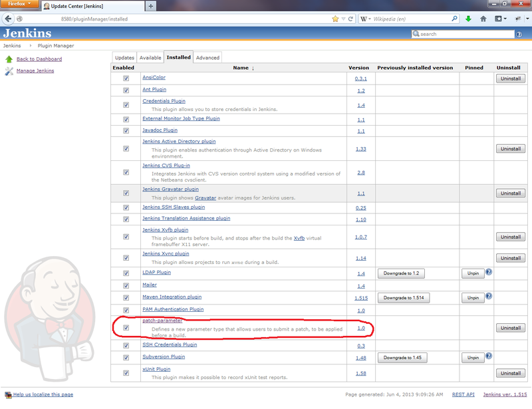This screenshot has height=409, width=532.
Task: Click the site identity globe icon
Action: [x=20, y=19]
